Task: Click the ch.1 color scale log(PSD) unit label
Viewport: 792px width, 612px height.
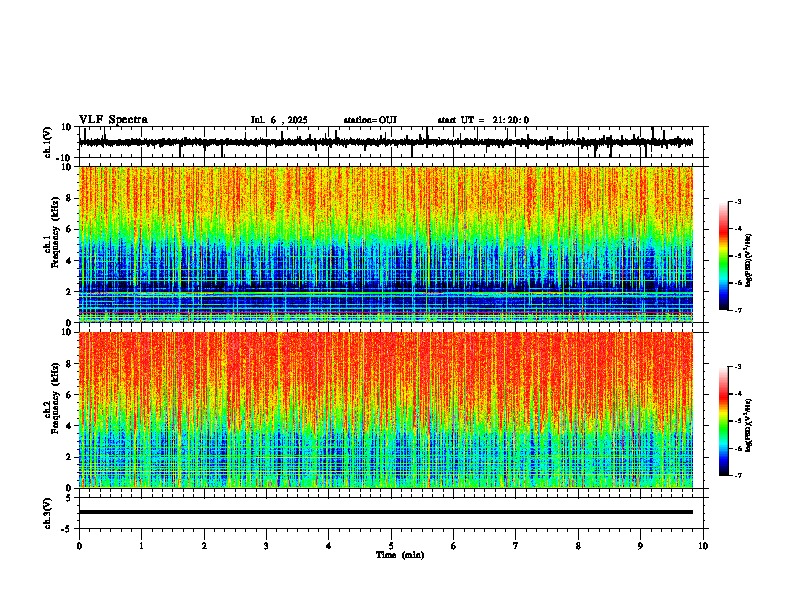Action: pos(749,261)
